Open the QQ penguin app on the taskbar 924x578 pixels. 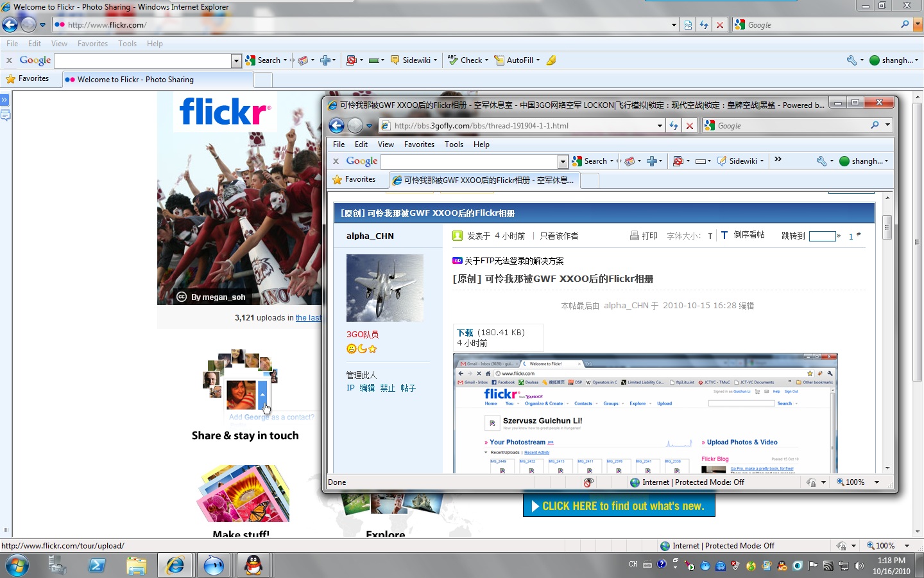[x=254, y=565]
